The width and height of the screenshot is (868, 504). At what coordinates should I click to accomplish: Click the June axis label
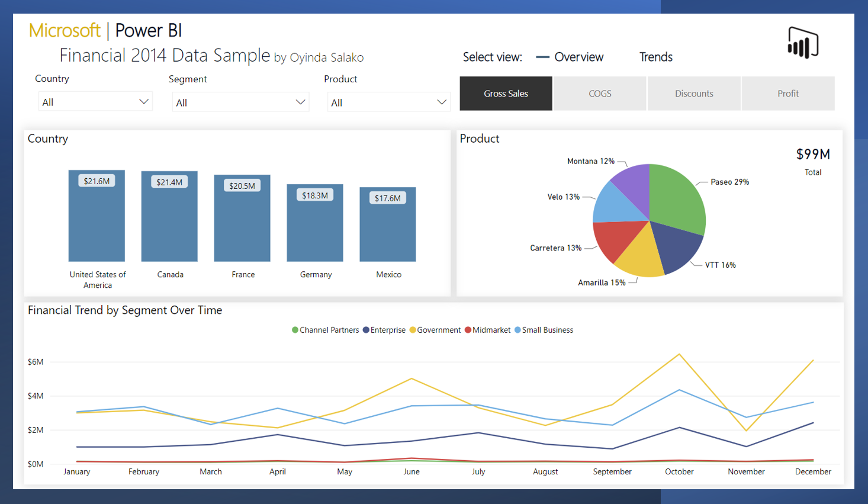pos(412,471)
